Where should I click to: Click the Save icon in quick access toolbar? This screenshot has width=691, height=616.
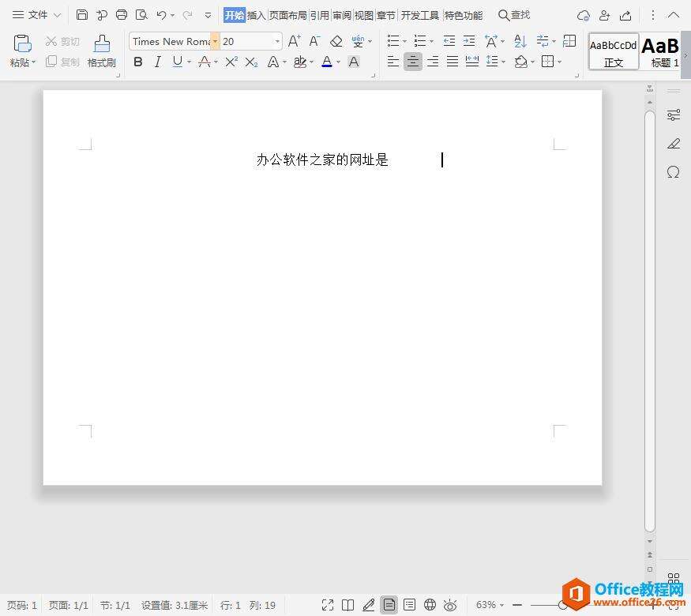pos(82,15)
